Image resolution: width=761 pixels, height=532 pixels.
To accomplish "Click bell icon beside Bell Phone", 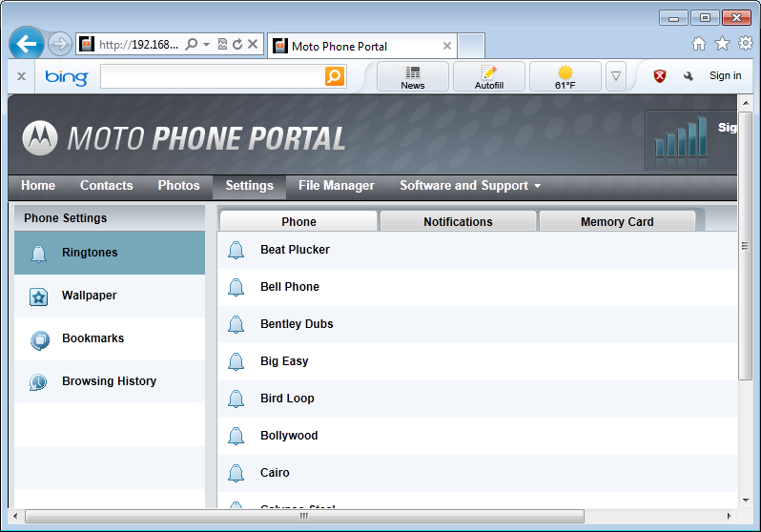I will coord(236,287).
